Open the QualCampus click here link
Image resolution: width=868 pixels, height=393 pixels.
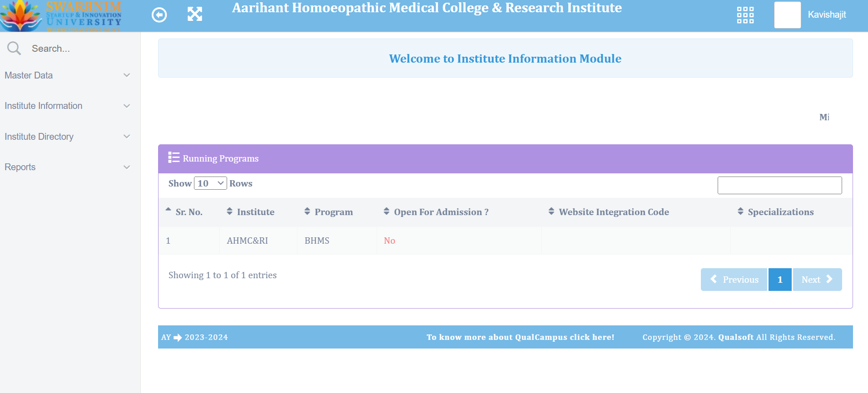click(521, 337)
